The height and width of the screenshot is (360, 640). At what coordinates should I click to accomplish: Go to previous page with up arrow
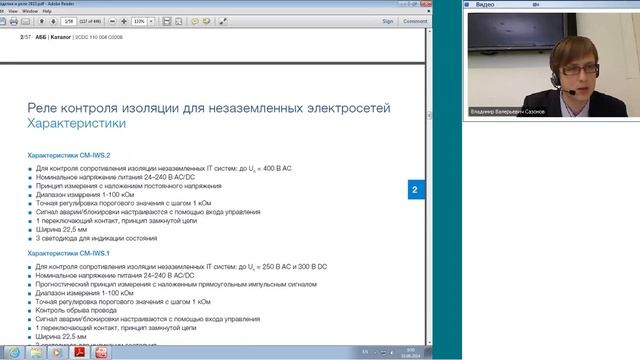42,21
